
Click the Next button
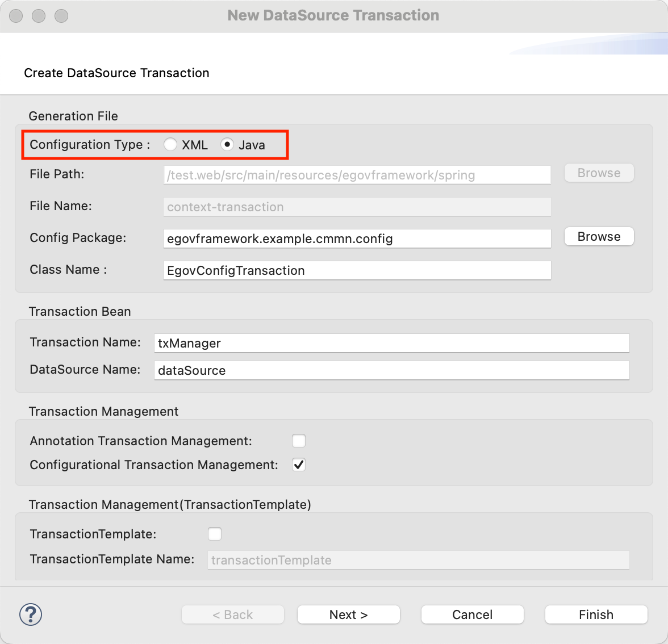(x=349, y=614)
